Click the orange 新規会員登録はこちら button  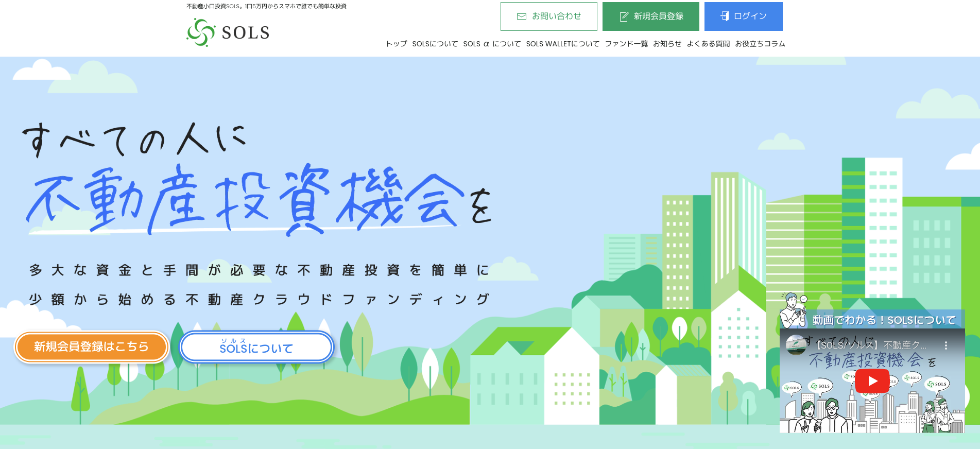click(92, 347)
